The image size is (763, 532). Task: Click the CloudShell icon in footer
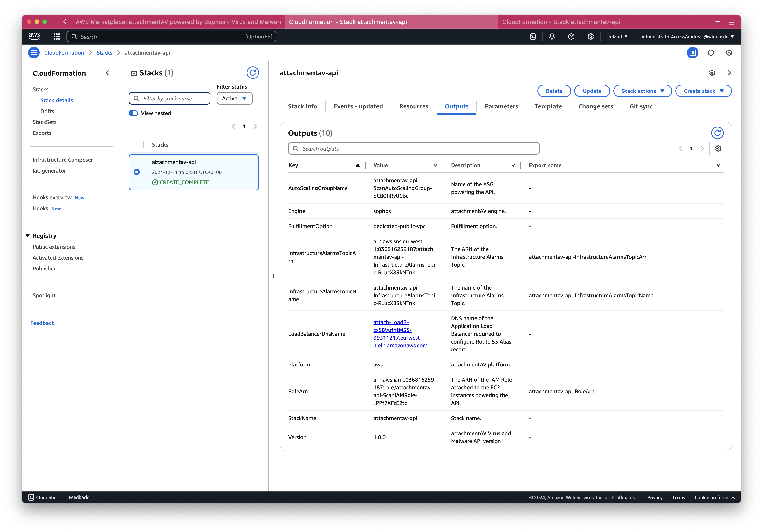tap(31, 497)
